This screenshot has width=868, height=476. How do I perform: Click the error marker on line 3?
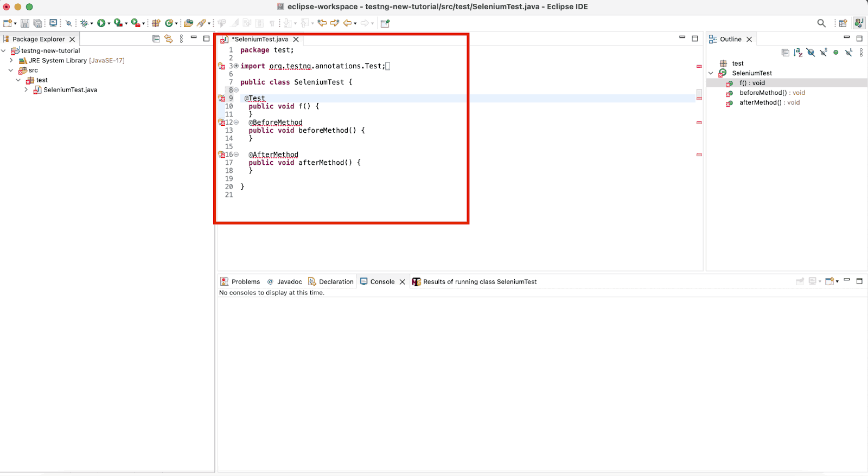click(x=221, y=66)
